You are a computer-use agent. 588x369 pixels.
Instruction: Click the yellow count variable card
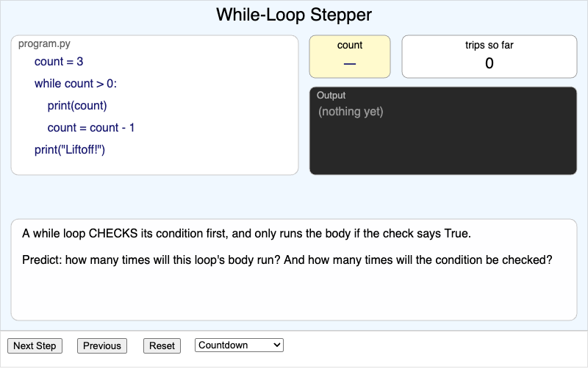[x=350, y=57]
